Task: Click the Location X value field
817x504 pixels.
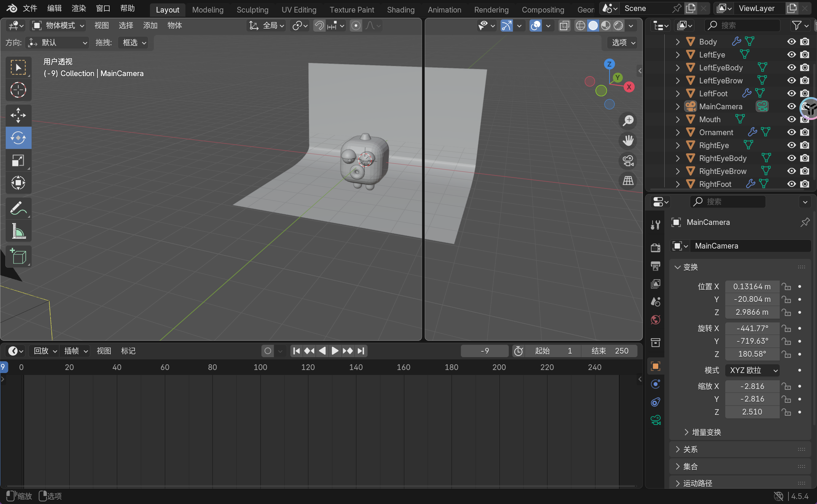Action: pyautogui.click(x=752, y=286)
